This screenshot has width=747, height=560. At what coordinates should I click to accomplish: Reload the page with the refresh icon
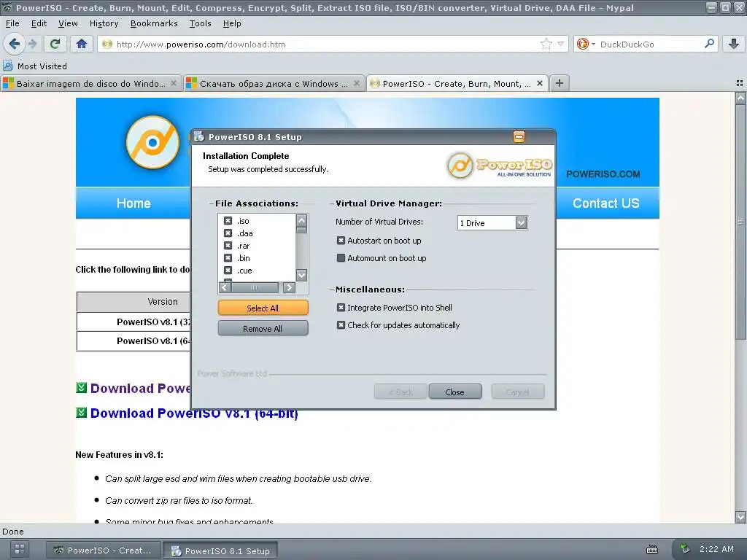[55, 44]
